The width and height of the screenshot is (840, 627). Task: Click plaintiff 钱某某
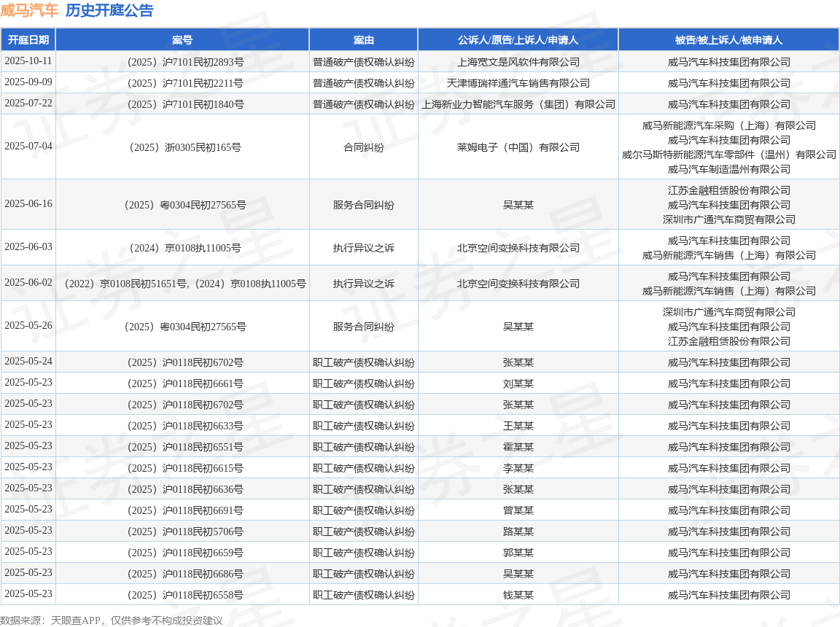pos(518,596)
